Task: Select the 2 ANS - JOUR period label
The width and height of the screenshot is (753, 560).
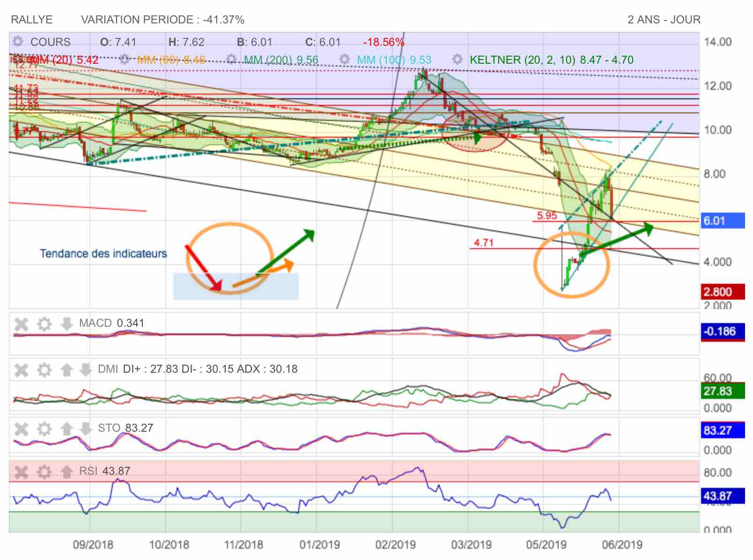Action: tap(664, 20)
